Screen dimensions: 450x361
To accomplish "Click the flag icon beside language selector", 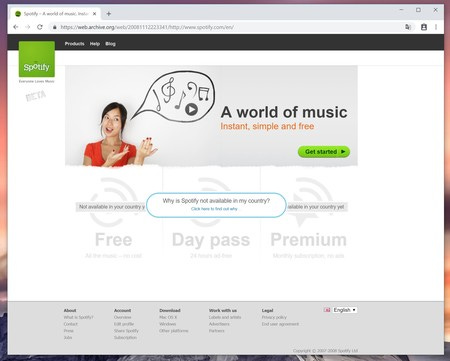I will click(327, 310).
